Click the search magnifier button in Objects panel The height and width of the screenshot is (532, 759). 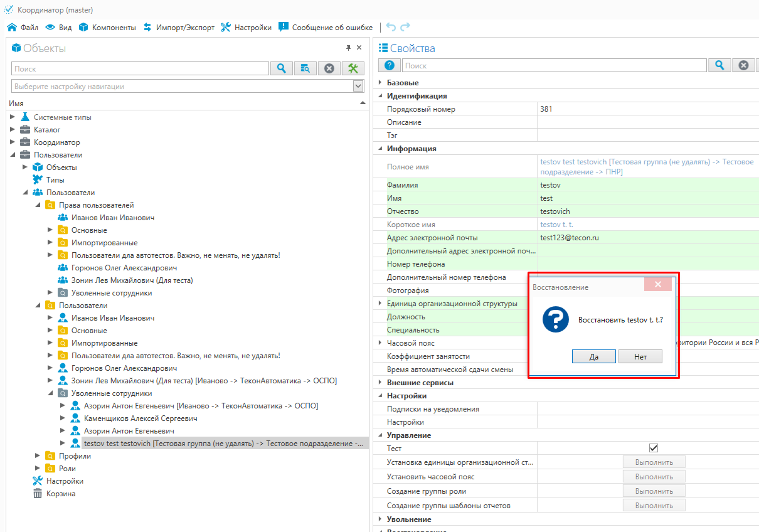[282, 68]
